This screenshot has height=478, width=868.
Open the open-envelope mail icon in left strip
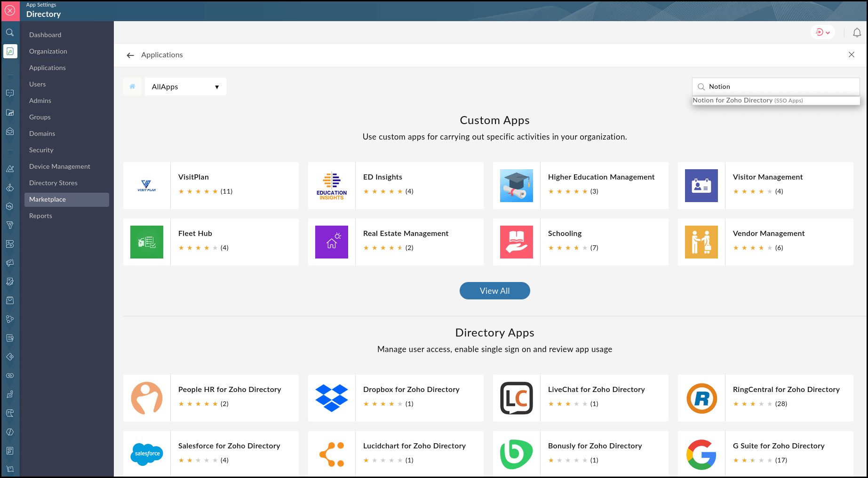(x=10, y=131)
